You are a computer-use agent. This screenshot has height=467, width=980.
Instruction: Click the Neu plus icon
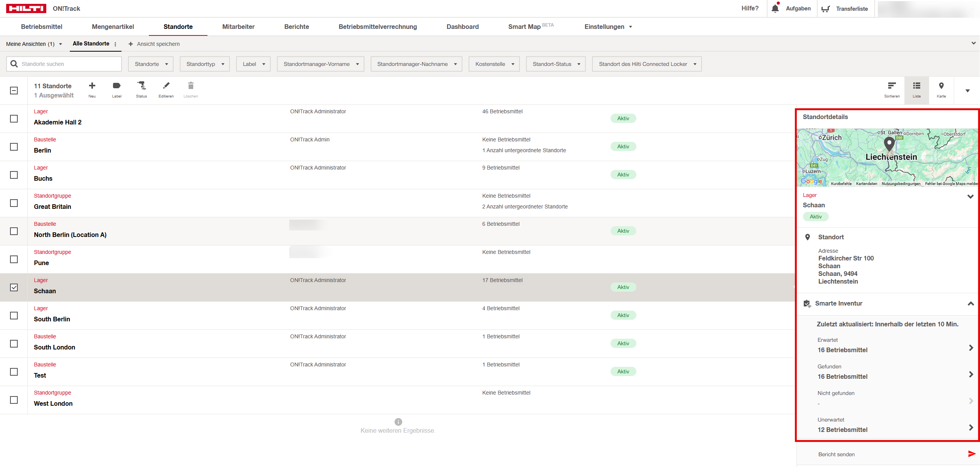92,86
